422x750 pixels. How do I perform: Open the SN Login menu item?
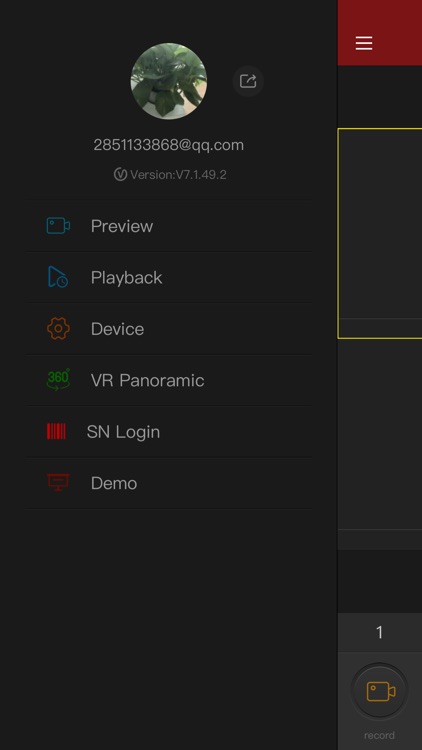tap(169, 432)
